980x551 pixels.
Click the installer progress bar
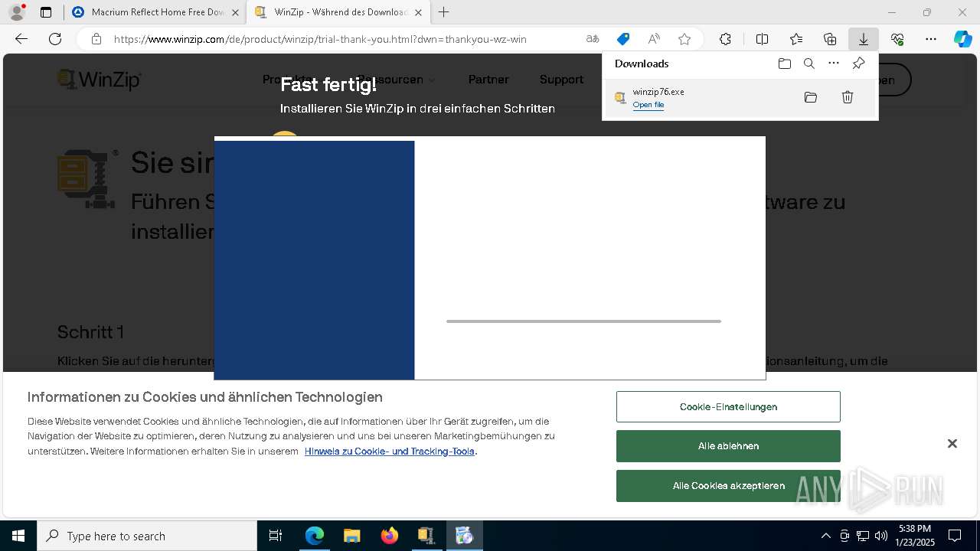[583, 321]
